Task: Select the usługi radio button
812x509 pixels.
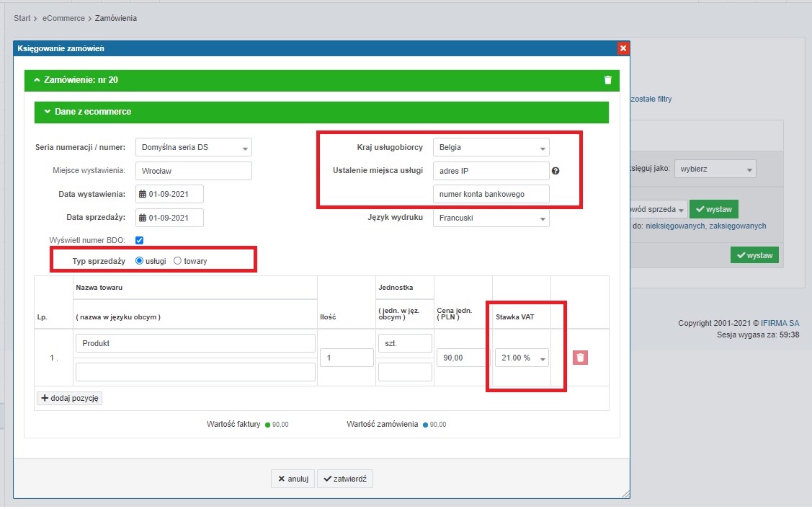Action: click(x=139, y=261)
